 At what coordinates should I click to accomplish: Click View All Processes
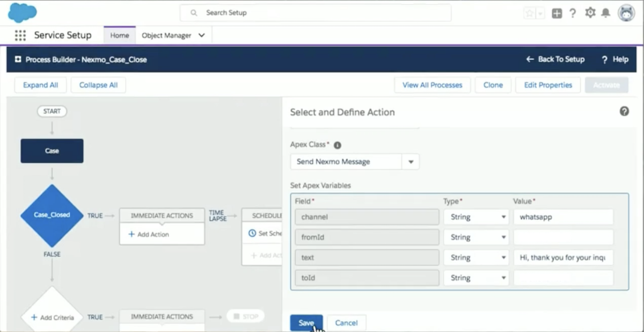(433, 85)
